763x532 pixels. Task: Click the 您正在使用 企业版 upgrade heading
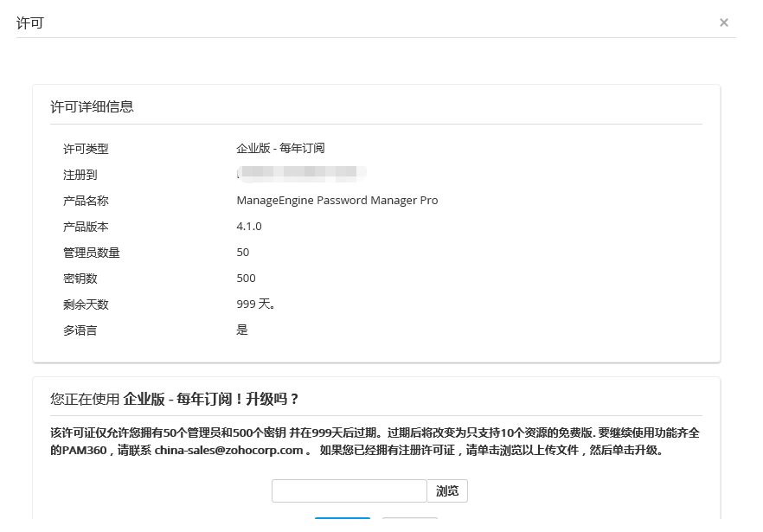point(174,399)
